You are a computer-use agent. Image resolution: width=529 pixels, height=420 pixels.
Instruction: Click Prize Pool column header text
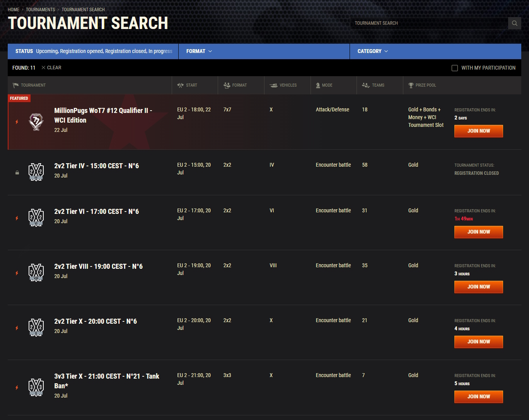426,85
